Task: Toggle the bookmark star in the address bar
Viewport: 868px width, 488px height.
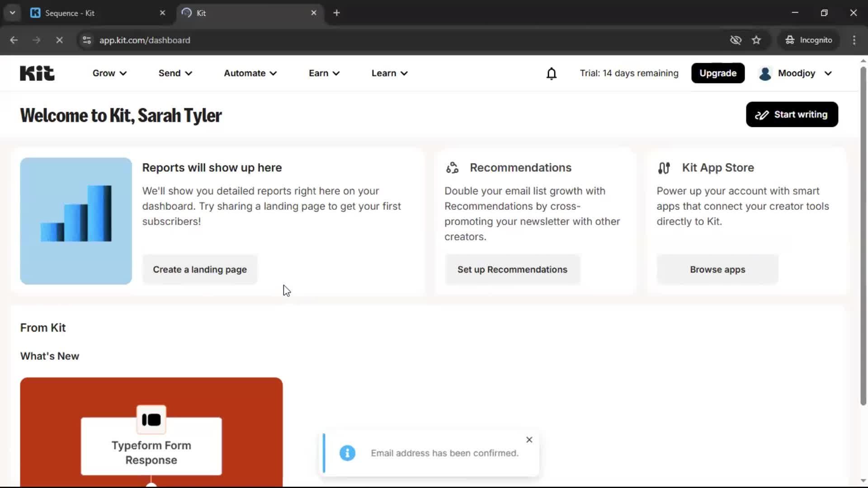Action: 756,40
